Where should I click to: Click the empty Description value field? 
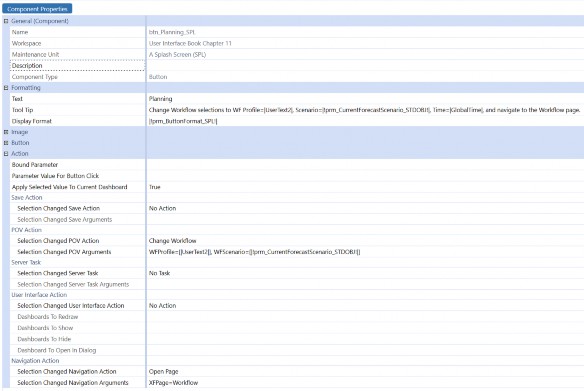pos(365,66)
